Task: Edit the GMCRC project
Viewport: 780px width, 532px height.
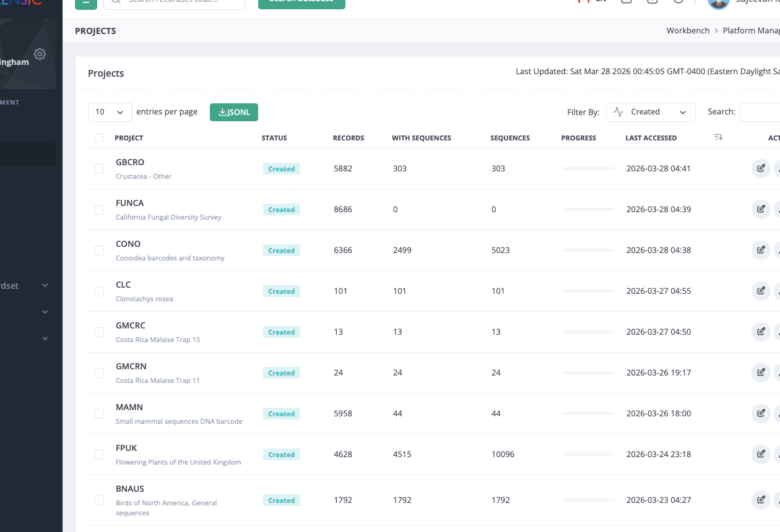Action: coord(761,332)
